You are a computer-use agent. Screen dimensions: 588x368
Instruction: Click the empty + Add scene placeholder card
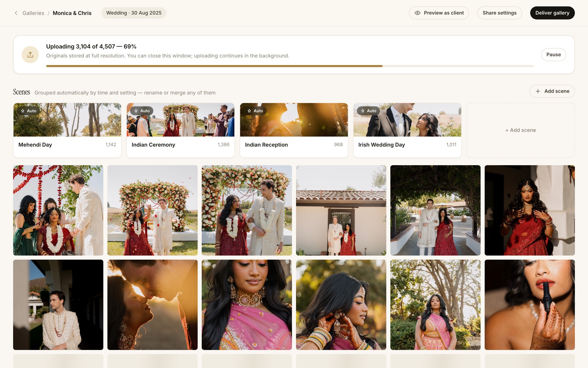coord(520,130)
